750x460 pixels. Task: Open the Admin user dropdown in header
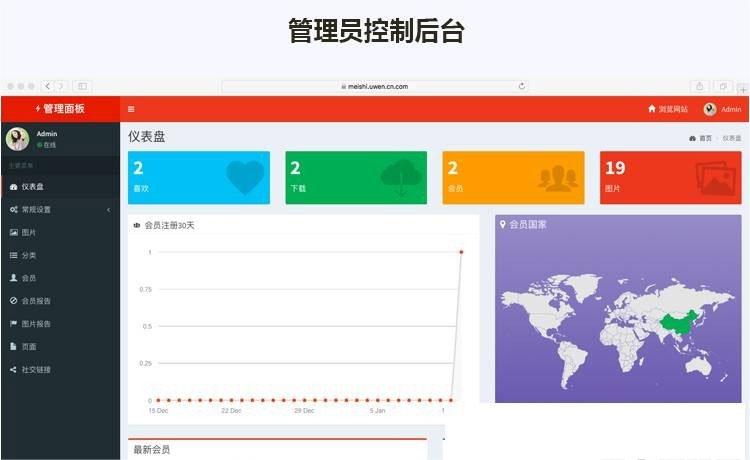722,109
